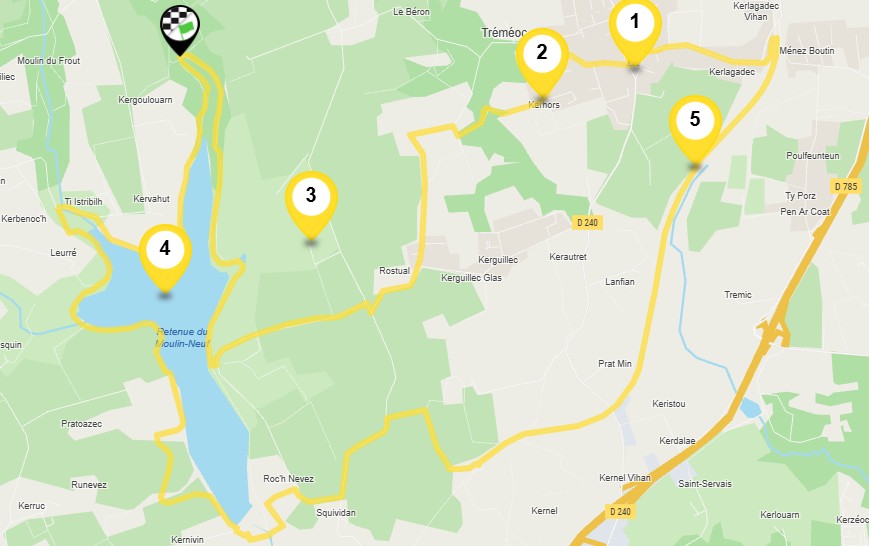The height and width of the screenshot is (546, 869).
Task: Click the Poulfeunteun place name
Action: 812,156
